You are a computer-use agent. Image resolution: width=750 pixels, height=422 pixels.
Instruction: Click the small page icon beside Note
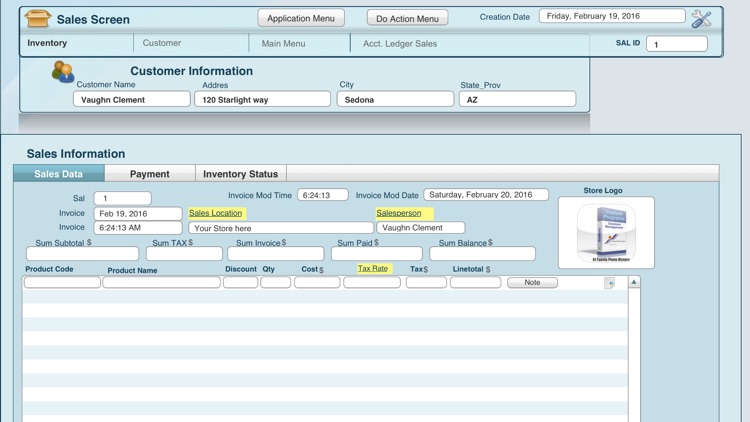(x=609, y=283)
